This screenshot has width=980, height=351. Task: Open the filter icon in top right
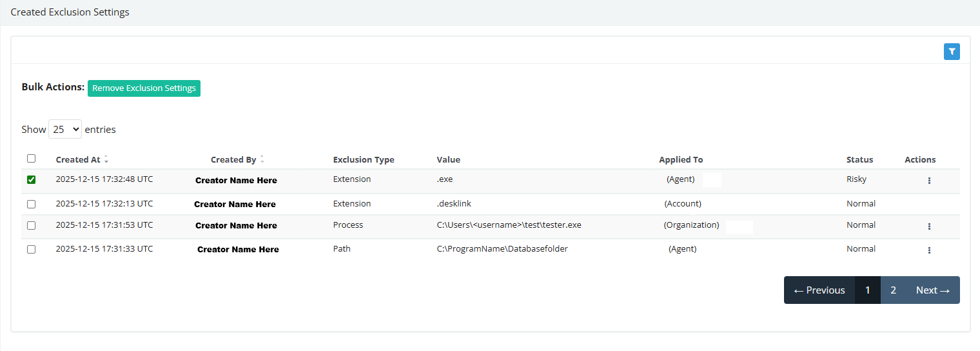[952, 52]
